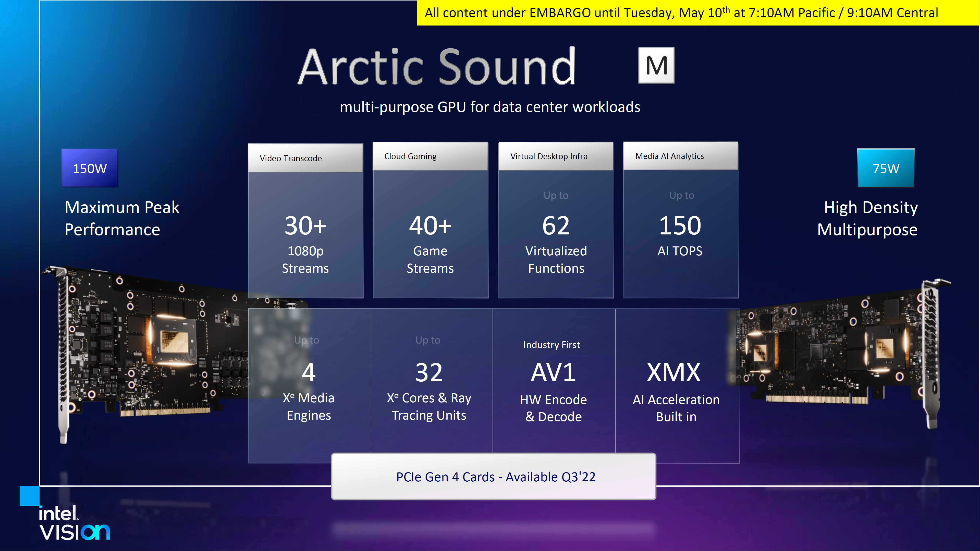Select the 75W power badge
Viewport: 980px width, 551px height.
click(886, 168)
